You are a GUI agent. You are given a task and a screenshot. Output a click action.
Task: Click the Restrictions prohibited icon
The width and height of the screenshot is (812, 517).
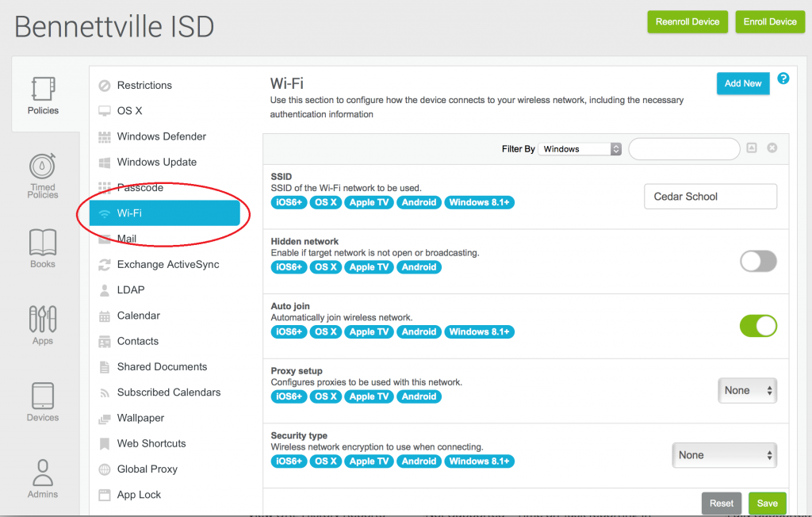click(x=105, y=86)
